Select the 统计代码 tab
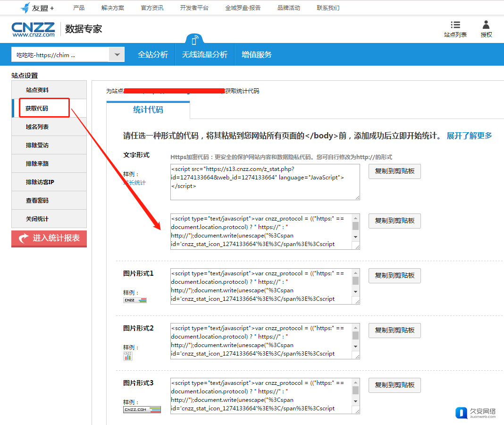This screenshot has height=425, width=504. click(x=148, y=110)
